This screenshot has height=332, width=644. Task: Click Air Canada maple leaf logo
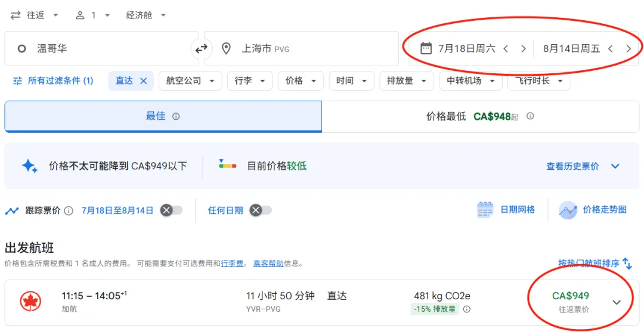coord(31,302)
